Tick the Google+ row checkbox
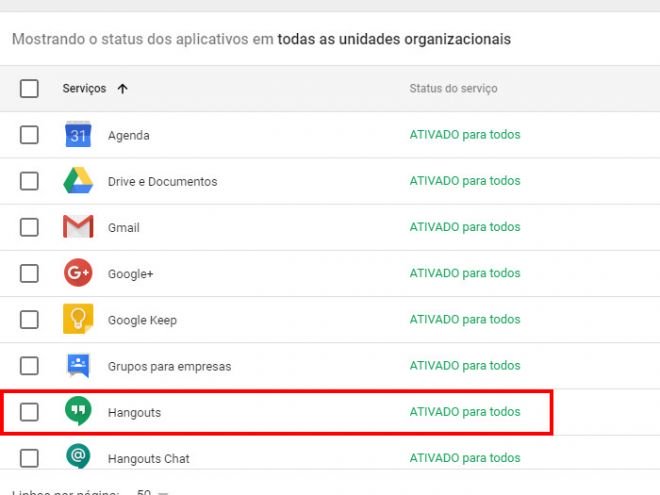This screenshot has width=660, height=495. point(29,273)
